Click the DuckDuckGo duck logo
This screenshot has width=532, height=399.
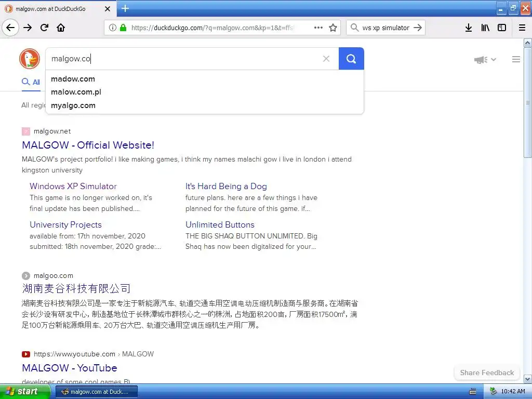tap(30, 59)
